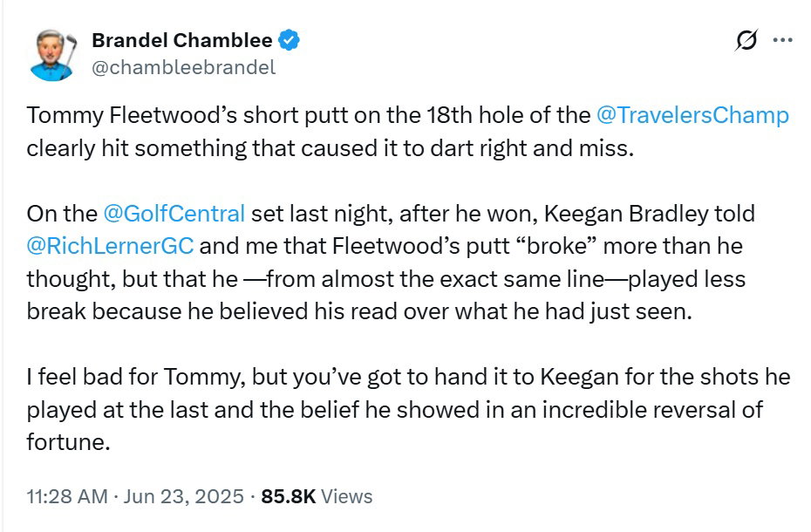Click the verification badge next to the name
This screenshot has width=811, height=532.
coord(290,38)
